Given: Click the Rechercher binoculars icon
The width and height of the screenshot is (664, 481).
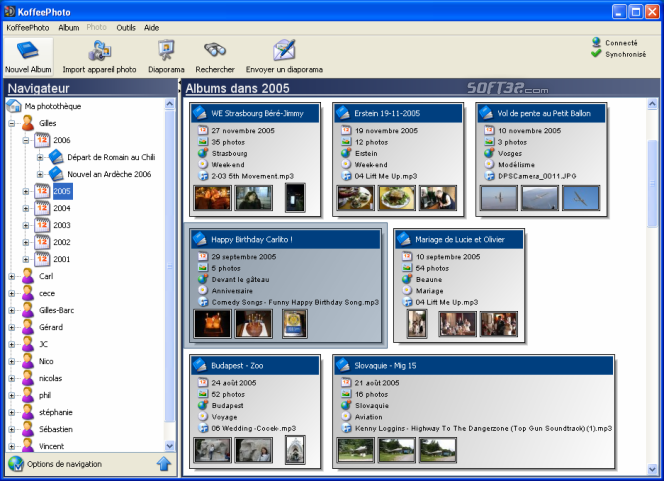Looking at the screenshot, I should (x=215, y=51).
